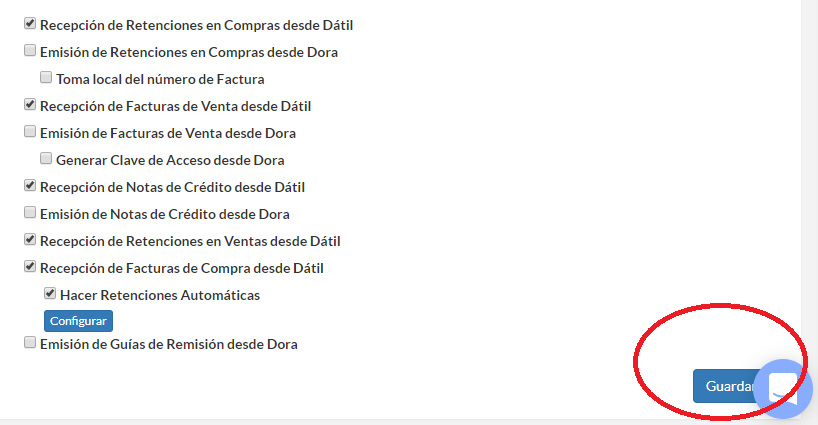Image resolution: width=818 pixels, height=425 pixels.
Task: Enable Emisión de Retenciones en Compras desde Dora
Action: 30,51
